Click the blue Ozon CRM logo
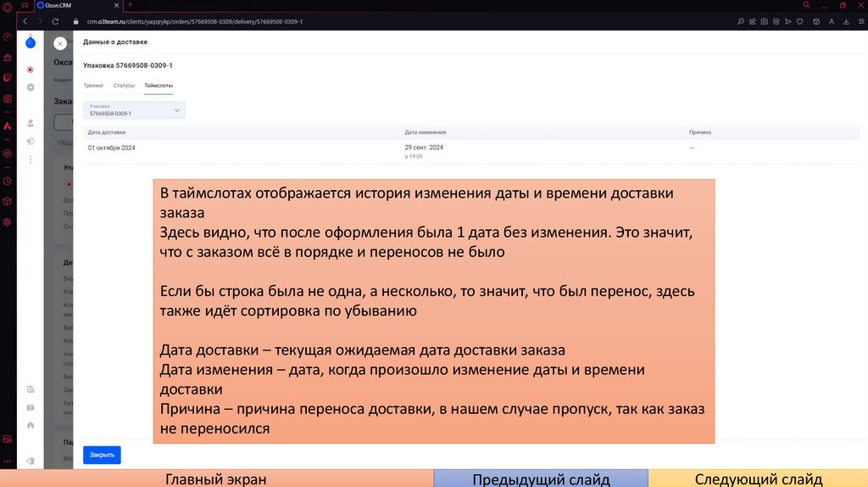The width and height of the screenshot is (868, 487). click(x=31, y=42)
